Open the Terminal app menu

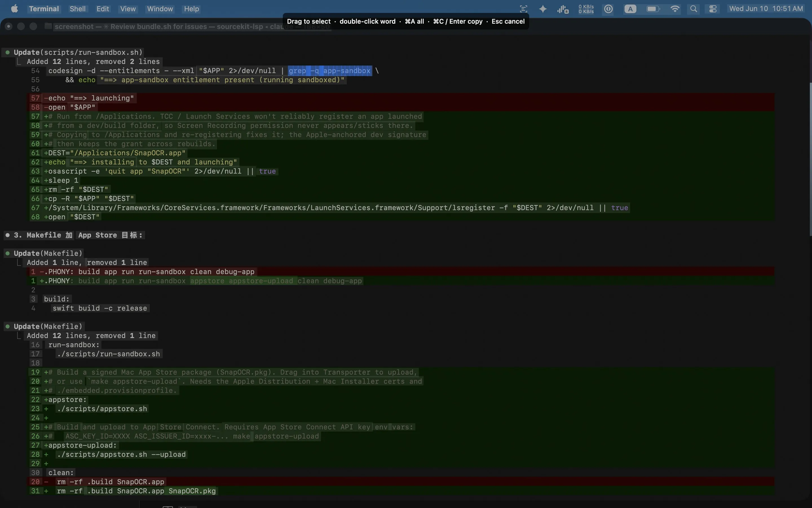[44, 9]
